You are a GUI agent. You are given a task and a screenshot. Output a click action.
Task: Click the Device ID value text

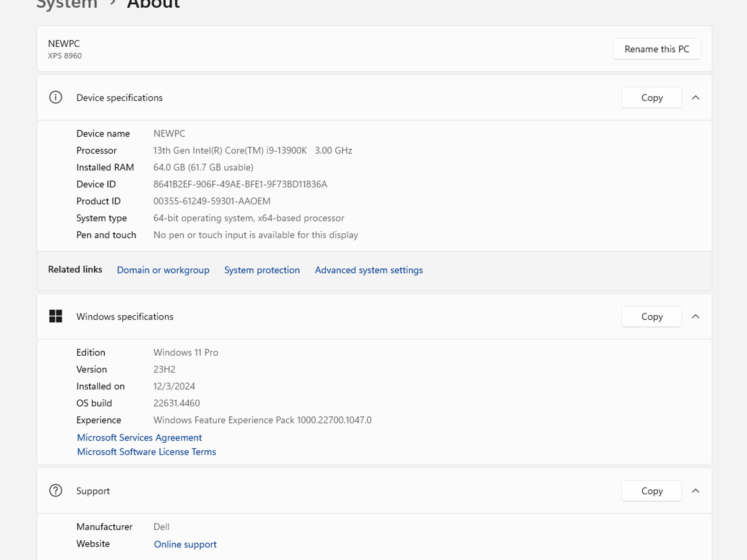(x=240, y=184)
